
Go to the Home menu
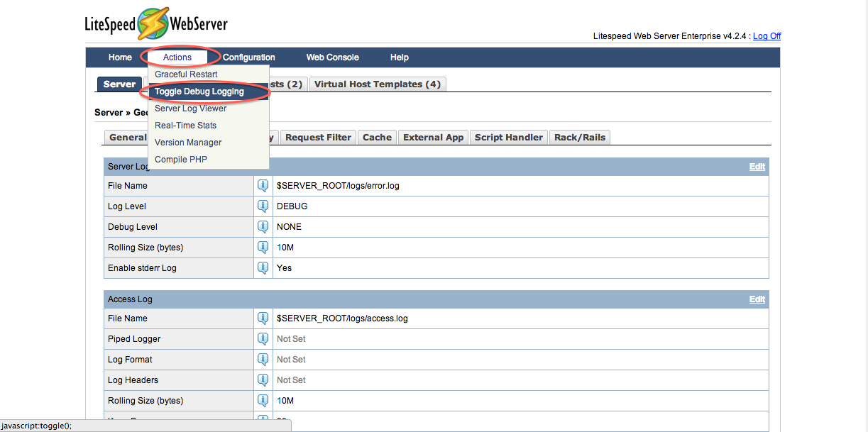[120, 57]
